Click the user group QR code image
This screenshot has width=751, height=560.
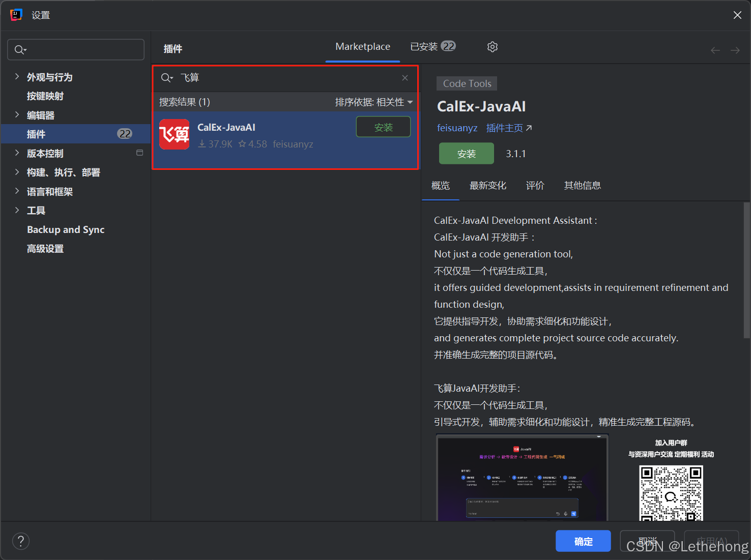671,493
